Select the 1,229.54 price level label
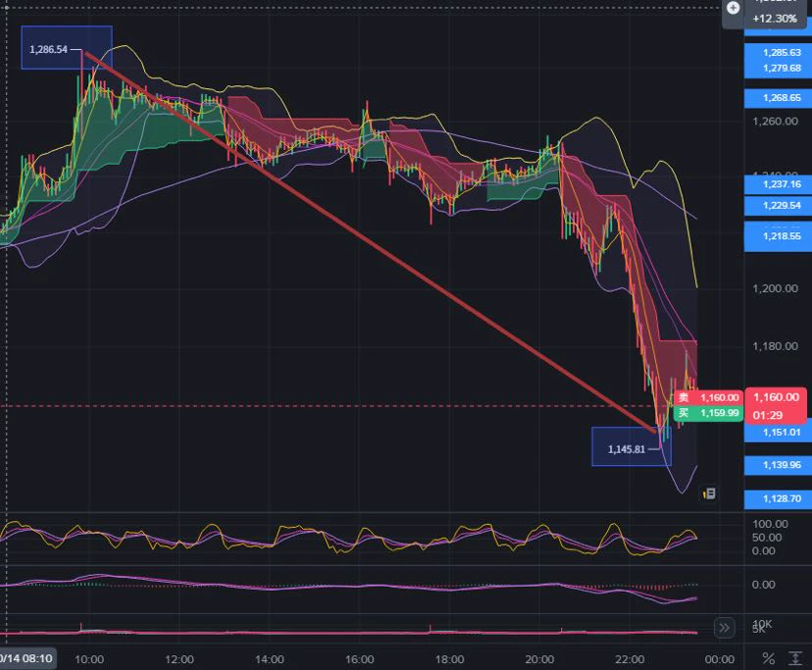This screenshot has width=812, height=670. click(778, 205)
